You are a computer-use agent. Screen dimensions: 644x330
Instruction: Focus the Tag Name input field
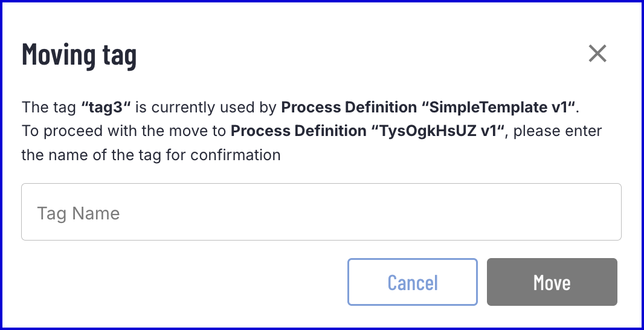[321, 212]
